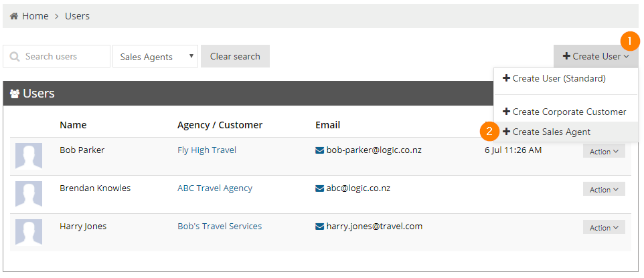Viewport: 644px width, 278px height.
Task: Open Action dropdown for Brendan Knowles
Action: 604,189
